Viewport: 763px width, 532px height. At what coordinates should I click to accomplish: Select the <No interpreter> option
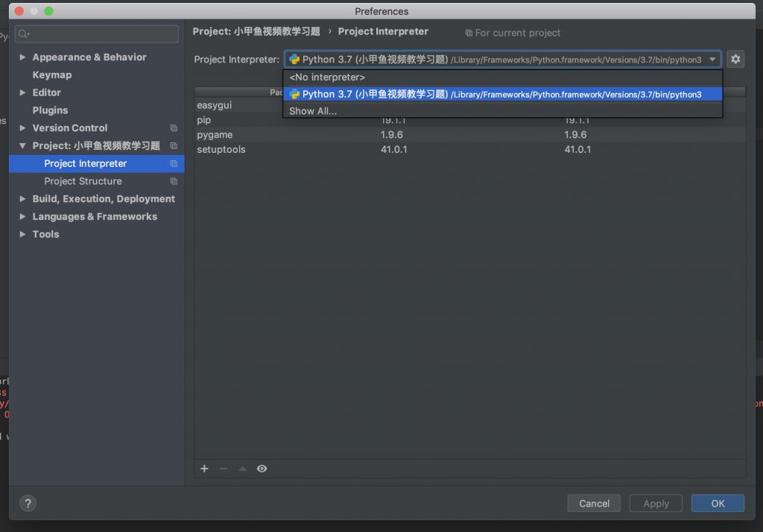(327, 77)
